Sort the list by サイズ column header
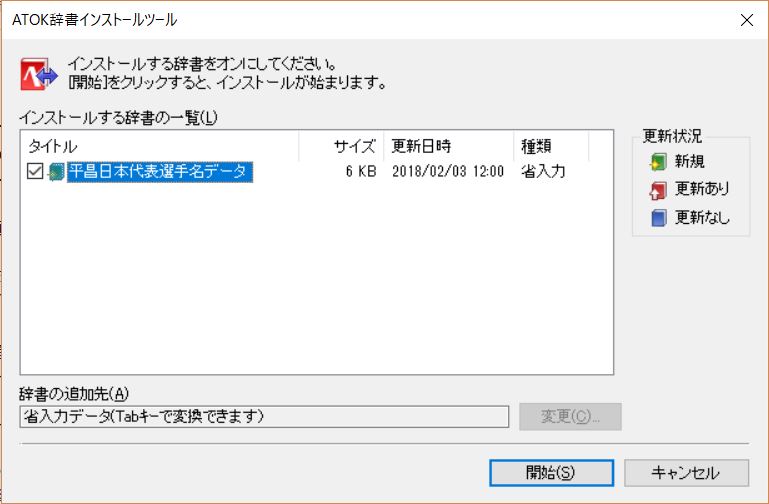The height and width of the screenshot is (504, 769). click(341, 146)
